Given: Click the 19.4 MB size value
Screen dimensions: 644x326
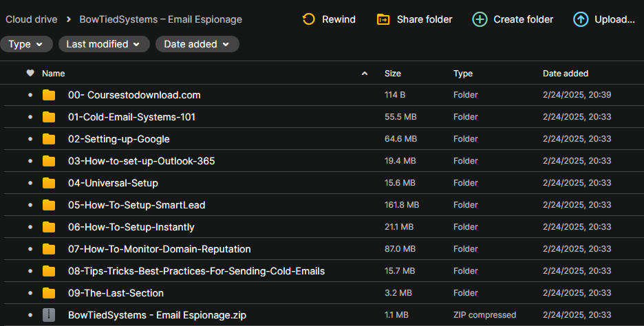Looking at the screenshot, I should [x=400, y=161].
